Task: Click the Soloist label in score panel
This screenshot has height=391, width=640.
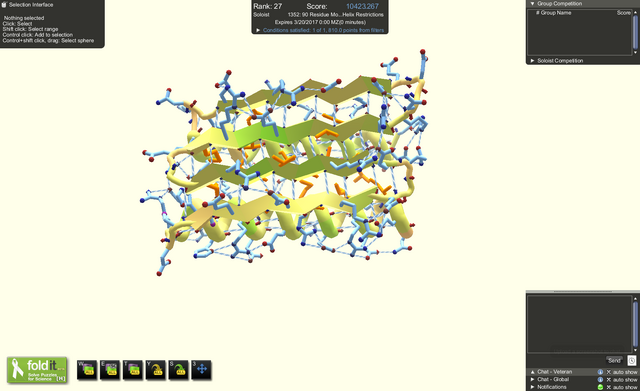Action: pyautogui.click(x=261, y=15)
